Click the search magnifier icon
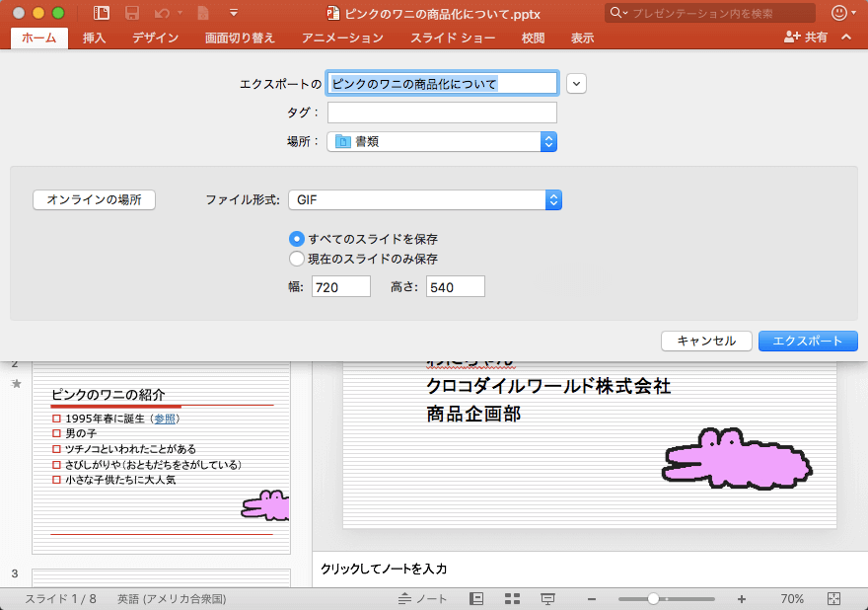 coord(616,12)
